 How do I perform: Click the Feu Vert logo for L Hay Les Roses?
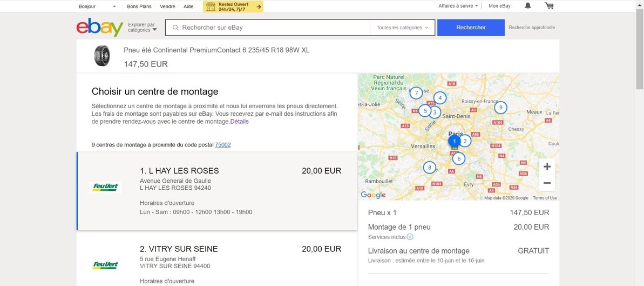point(105,188)
